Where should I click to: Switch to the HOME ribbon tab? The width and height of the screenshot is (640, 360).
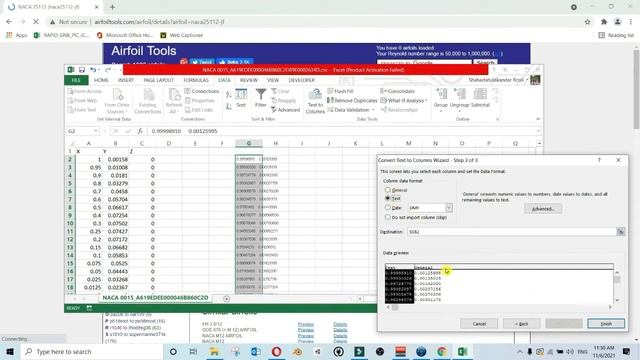101,80
